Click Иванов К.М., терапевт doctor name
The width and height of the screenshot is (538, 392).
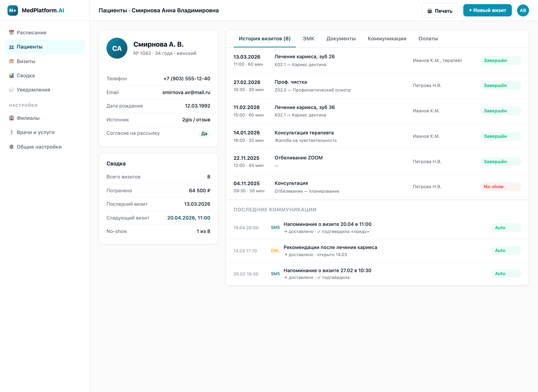click(x=437, y=60)
